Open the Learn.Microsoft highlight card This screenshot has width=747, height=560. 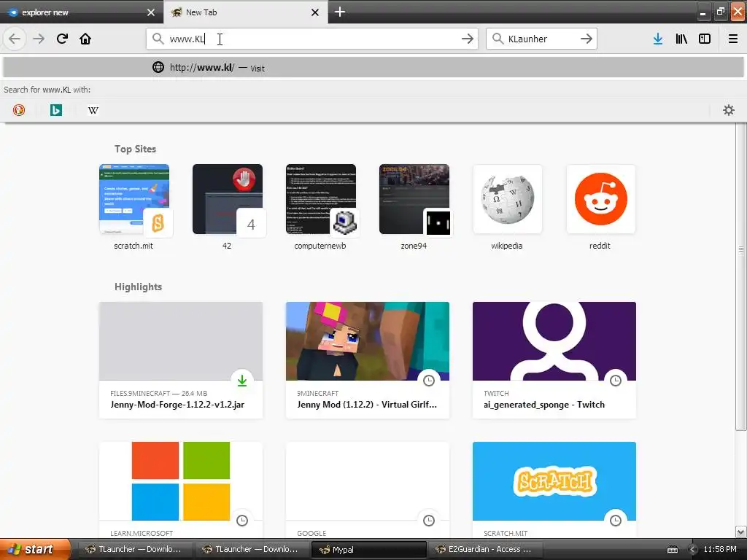click(181, 489)
